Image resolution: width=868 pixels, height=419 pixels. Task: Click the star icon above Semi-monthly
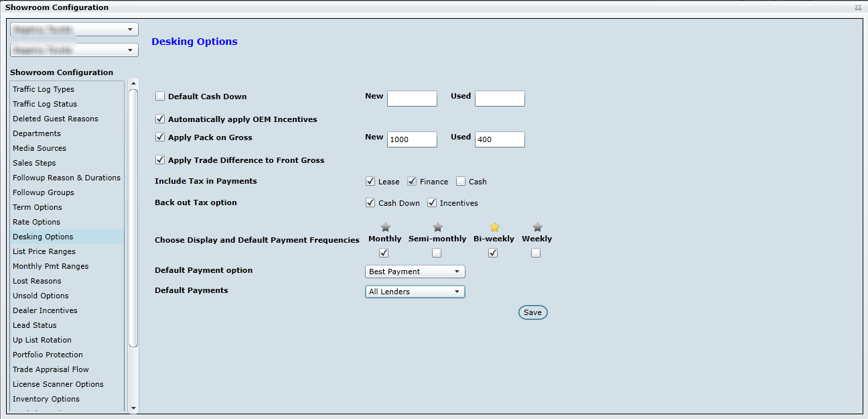(437, 227)
